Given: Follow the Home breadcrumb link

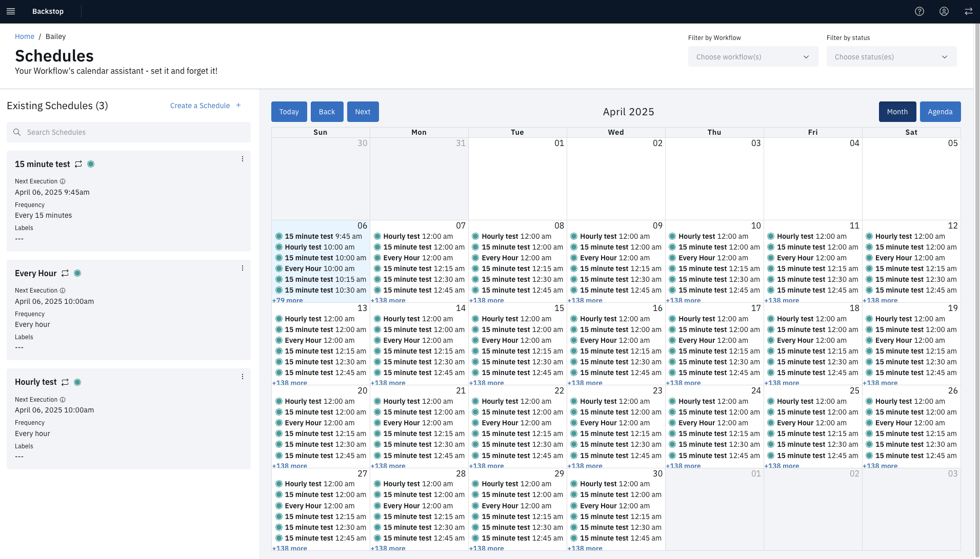Looking at the screenshot, I should click(x=25, y=36).
